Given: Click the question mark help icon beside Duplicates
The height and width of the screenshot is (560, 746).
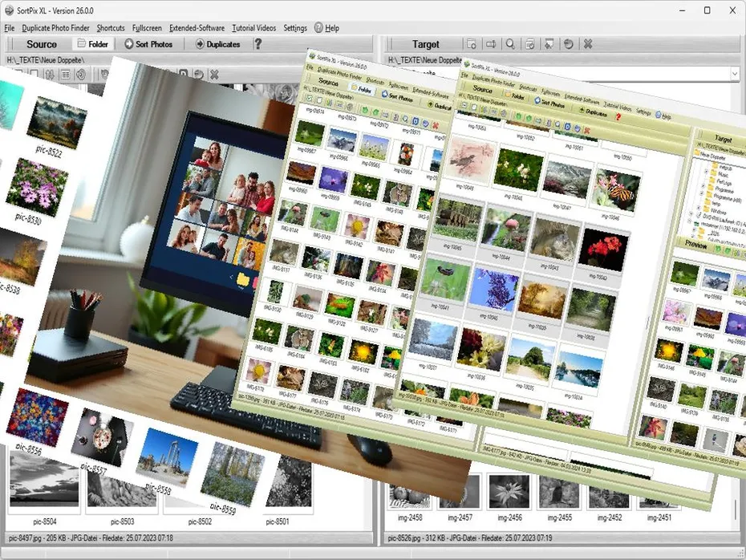Looking at the screenshot, I should coord(256,44).
